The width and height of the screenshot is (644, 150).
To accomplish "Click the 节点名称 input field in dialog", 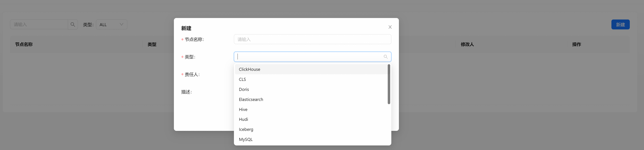I will pos(312,39).
